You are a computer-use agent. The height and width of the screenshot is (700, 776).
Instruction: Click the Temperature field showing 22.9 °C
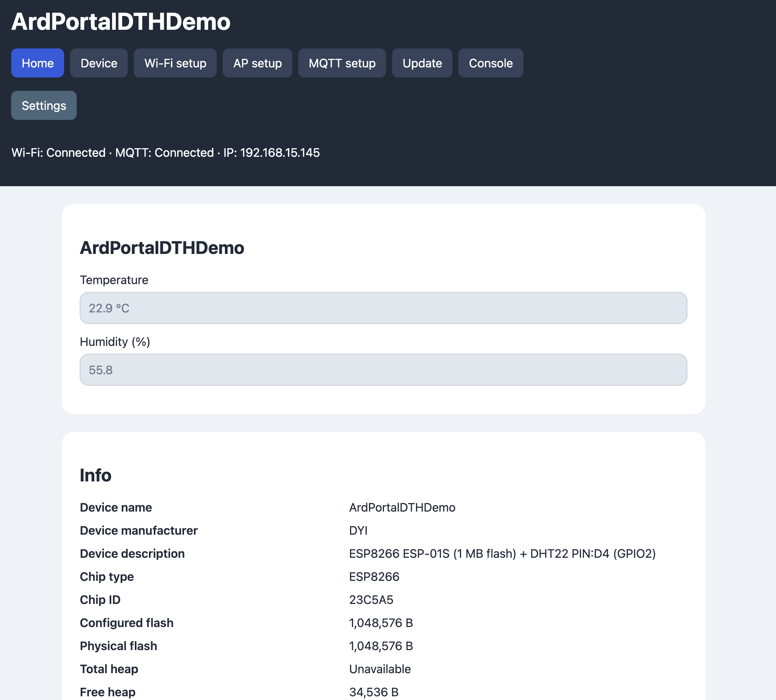(x=384, y=308)
